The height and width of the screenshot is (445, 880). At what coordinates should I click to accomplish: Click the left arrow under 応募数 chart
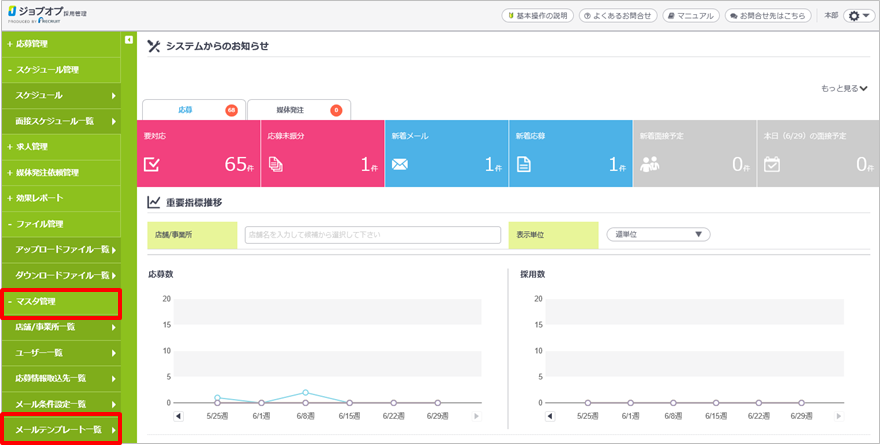click(179, 416)
